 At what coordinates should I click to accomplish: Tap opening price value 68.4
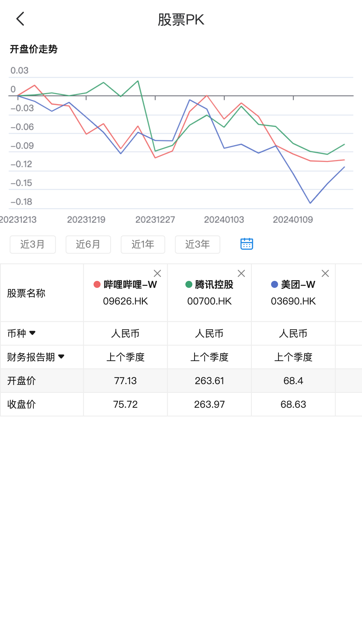click(294, 381)
